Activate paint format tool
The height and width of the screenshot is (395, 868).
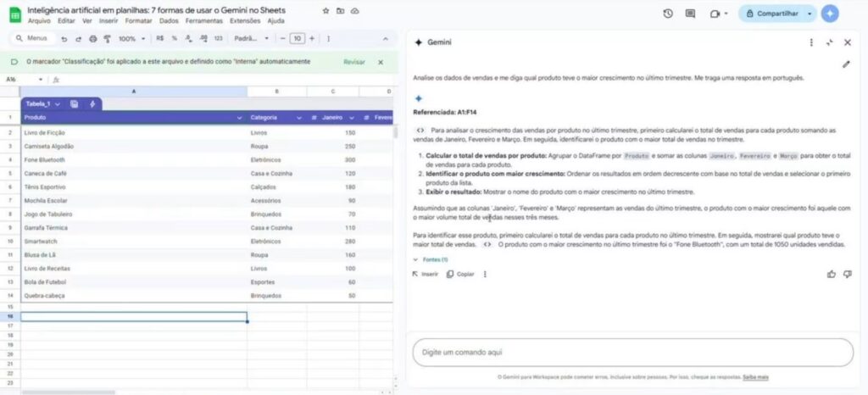click(107, 39)
